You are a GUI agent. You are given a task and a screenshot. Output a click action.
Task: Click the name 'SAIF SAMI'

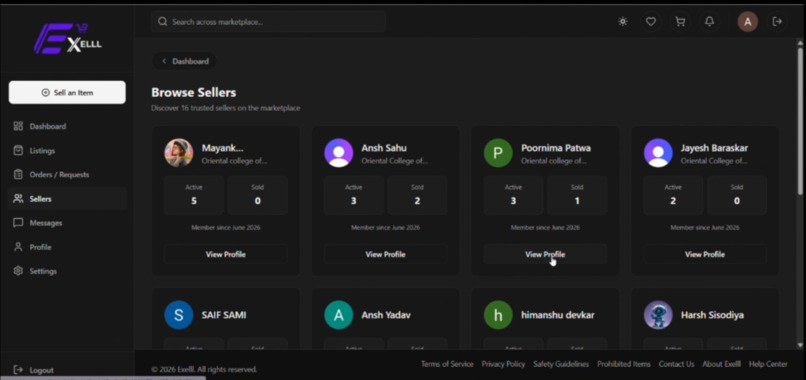tap(224, 315)
